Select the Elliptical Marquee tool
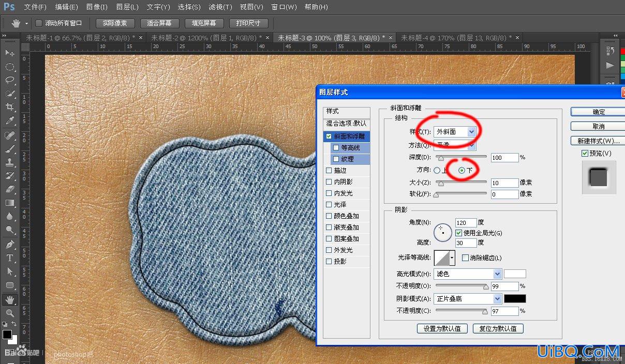This screenshot has height=364, width=625. [x=10, y=67]
